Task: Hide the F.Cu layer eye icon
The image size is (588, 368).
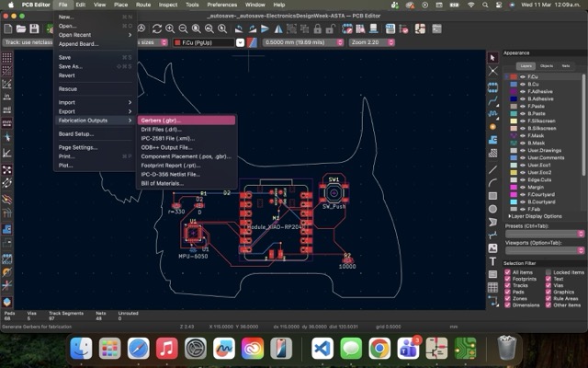Action: pyautogui.click(x=523, y=76)
